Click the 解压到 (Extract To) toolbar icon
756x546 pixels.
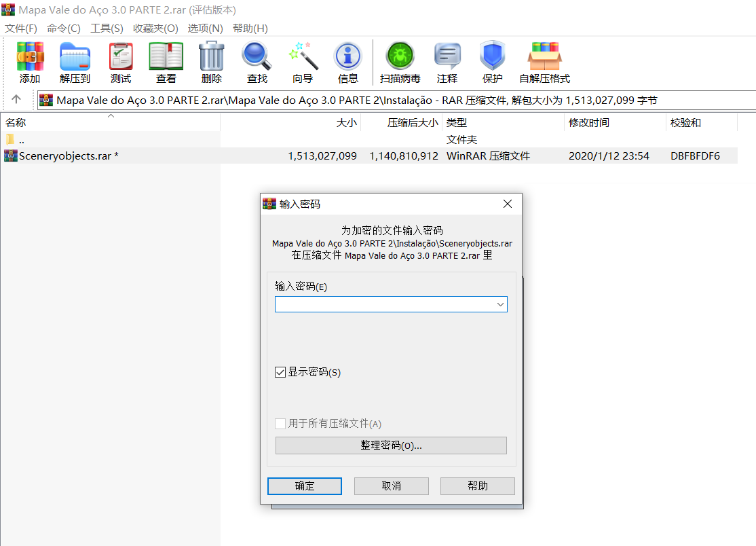click(75, 56)
